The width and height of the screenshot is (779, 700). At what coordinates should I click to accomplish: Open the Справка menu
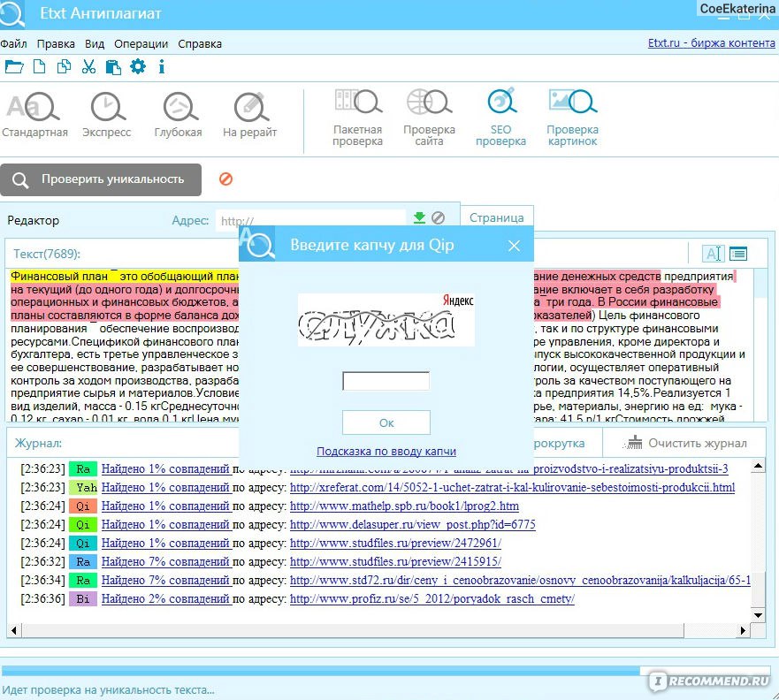tap(200, 43)
